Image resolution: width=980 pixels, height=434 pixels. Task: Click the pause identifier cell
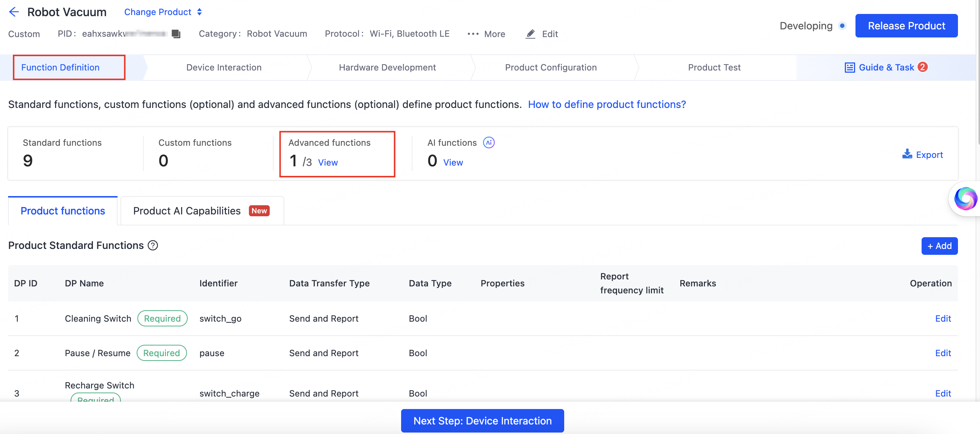[x=212, y=353]
